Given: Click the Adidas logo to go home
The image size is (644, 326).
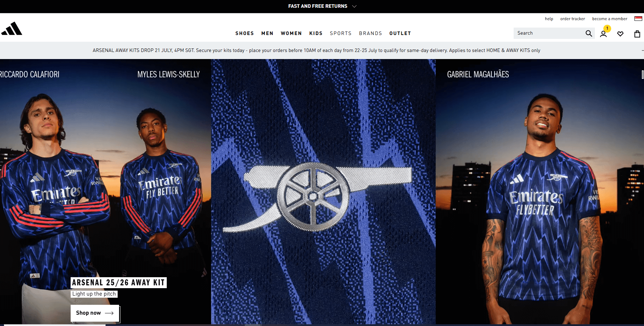Looking at the screenshot, I should (x=12, y=29).
